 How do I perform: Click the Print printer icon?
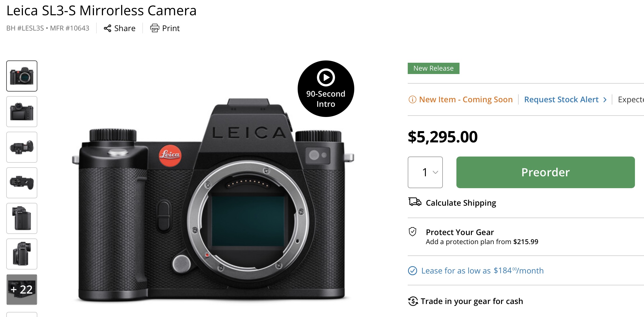(154, 28)
